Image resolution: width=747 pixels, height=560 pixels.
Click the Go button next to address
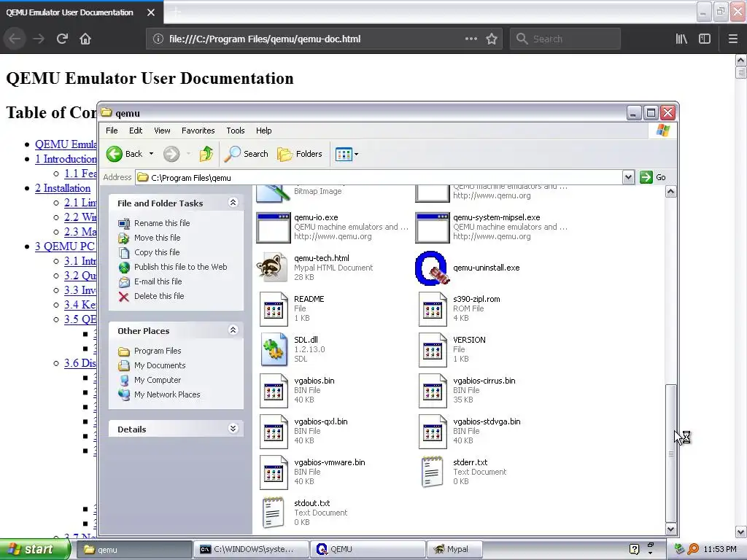pyautogui.click(x=653, y=177)
